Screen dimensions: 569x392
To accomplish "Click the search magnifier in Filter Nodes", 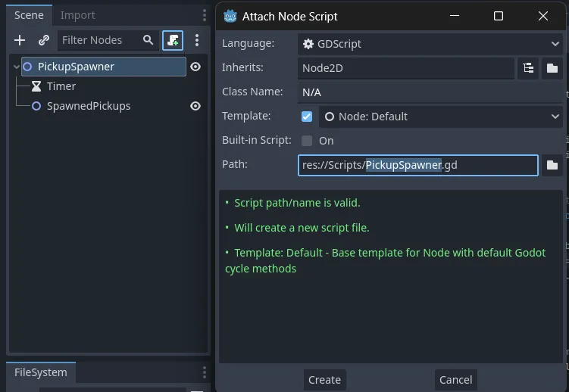I will point(148,40).
